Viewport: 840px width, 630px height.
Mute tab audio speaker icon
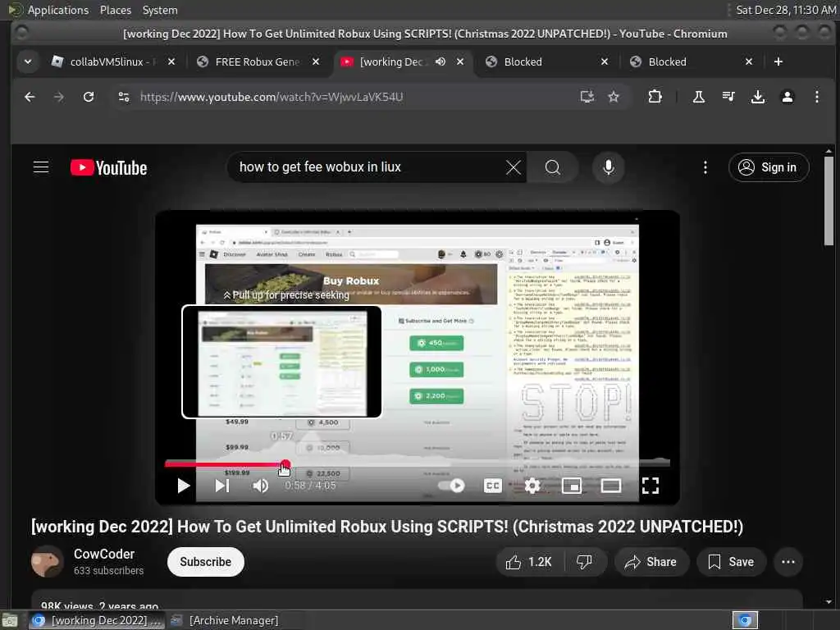pyautogui.click(x=441, y=62)
